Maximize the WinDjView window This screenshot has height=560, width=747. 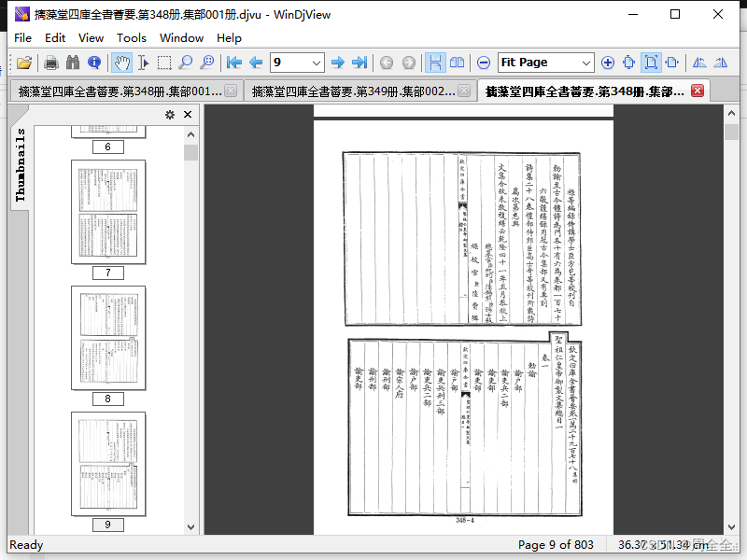(x=675, y=14)
